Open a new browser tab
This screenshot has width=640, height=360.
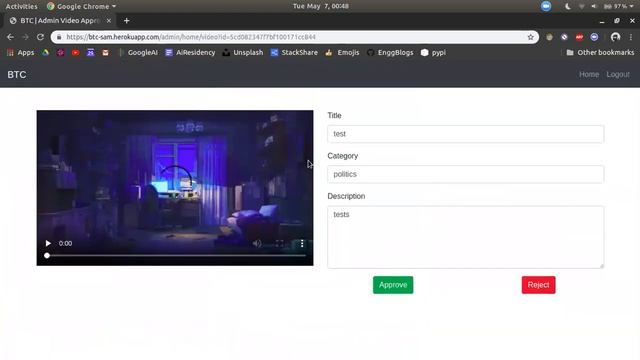coord(127,20)
